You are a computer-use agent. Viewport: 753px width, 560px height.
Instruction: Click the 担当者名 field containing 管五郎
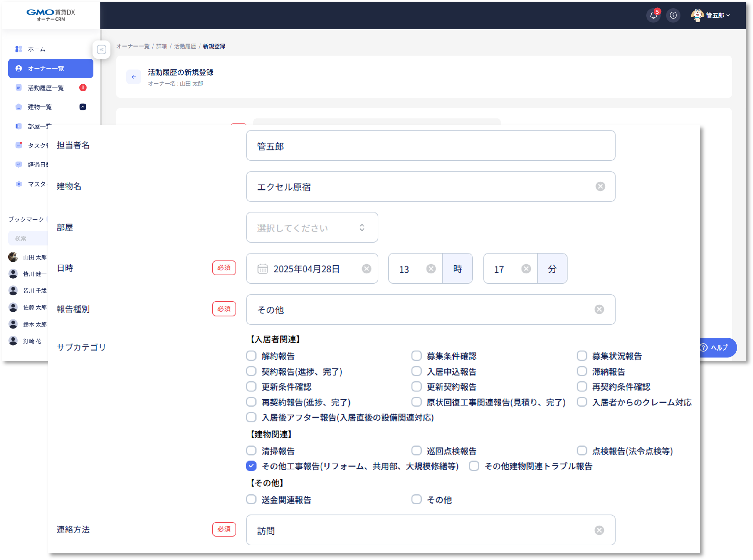click(x=431, y=146)
